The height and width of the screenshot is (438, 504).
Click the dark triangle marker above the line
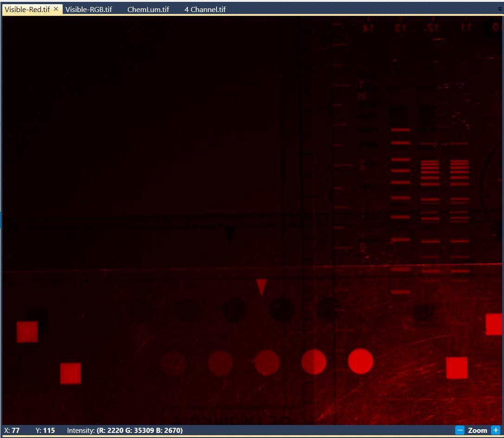click(230, 235)
